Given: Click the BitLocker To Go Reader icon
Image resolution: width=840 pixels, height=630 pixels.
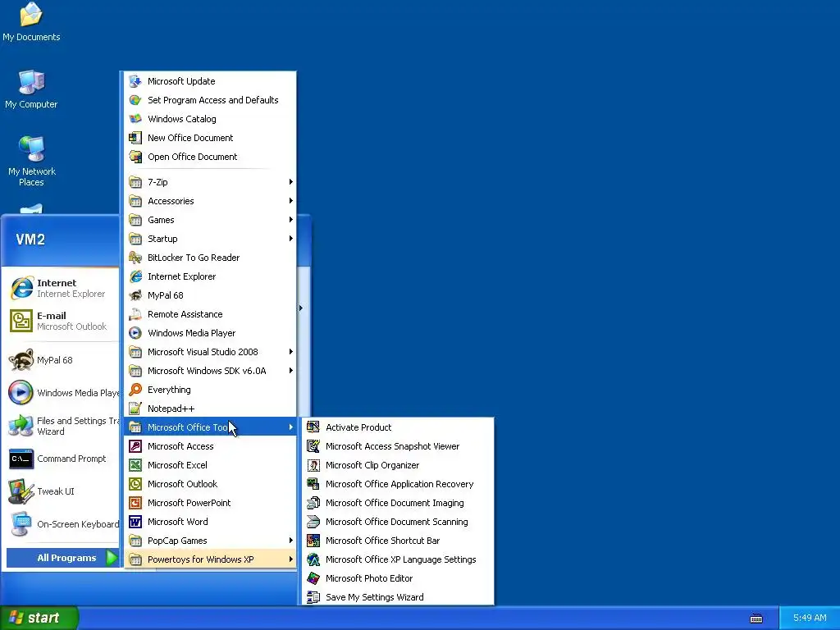Looking at the screenshot, I should click(135, 258).
